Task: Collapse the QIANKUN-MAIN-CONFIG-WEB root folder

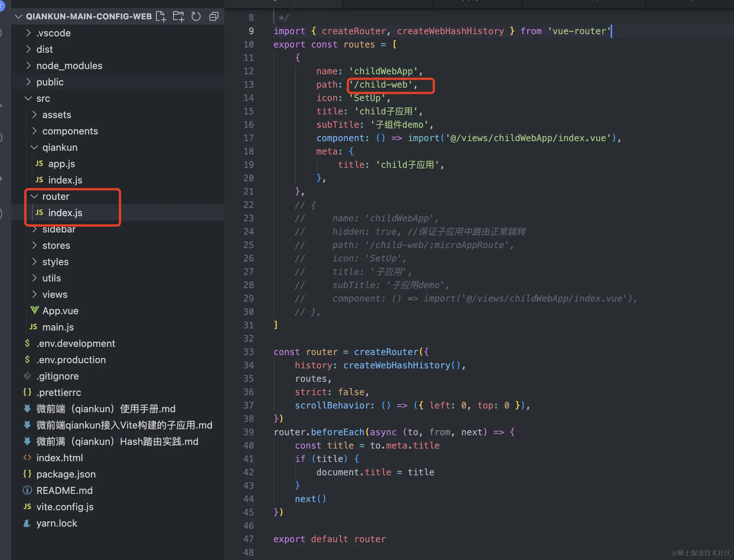Action: (x=19, y=16)
